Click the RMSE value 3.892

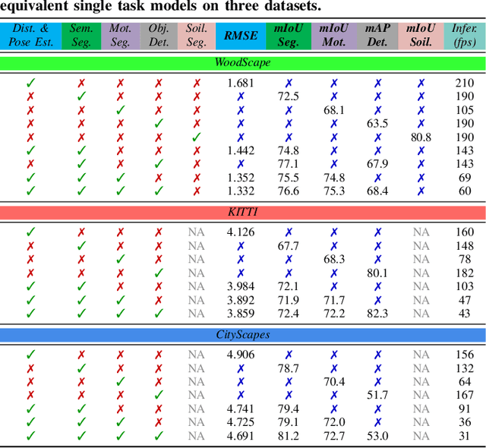241,300
